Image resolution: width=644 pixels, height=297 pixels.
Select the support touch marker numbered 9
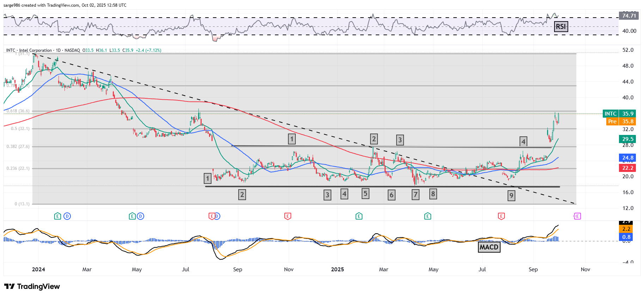coord(511,196)
